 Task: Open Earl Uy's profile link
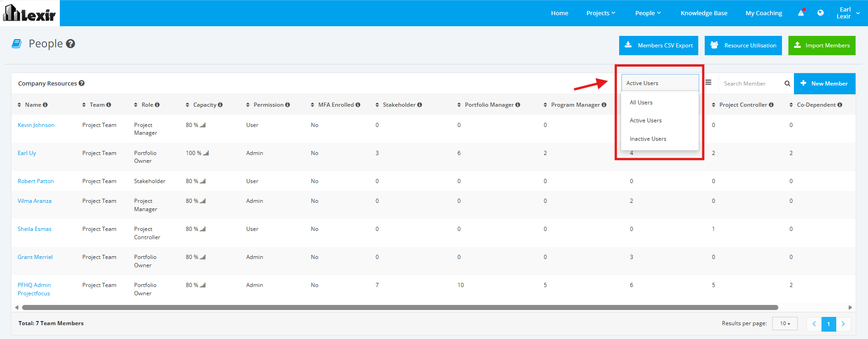click(x=27, y=153)
